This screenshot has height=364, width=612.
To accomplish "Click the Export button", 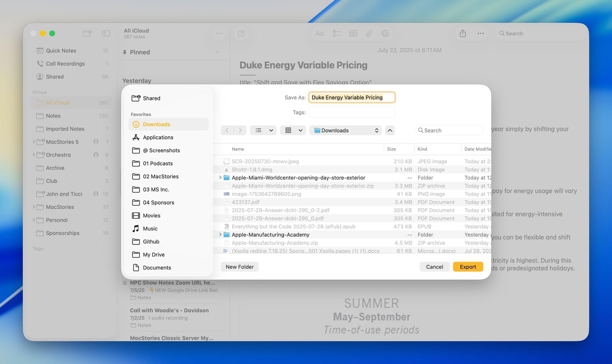I will (468, 267).
